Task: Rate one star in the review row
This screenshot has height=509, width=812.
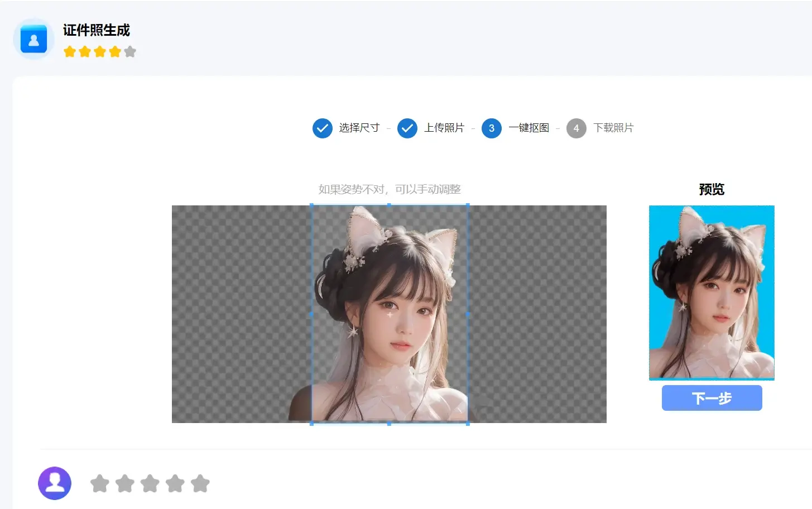Action: point(100,483)
